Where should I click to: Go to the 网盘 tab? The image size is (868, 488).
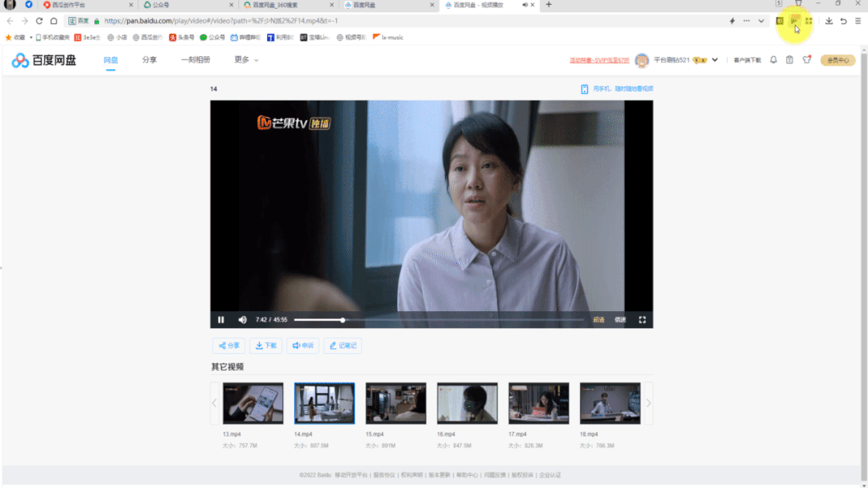(111, 59)
